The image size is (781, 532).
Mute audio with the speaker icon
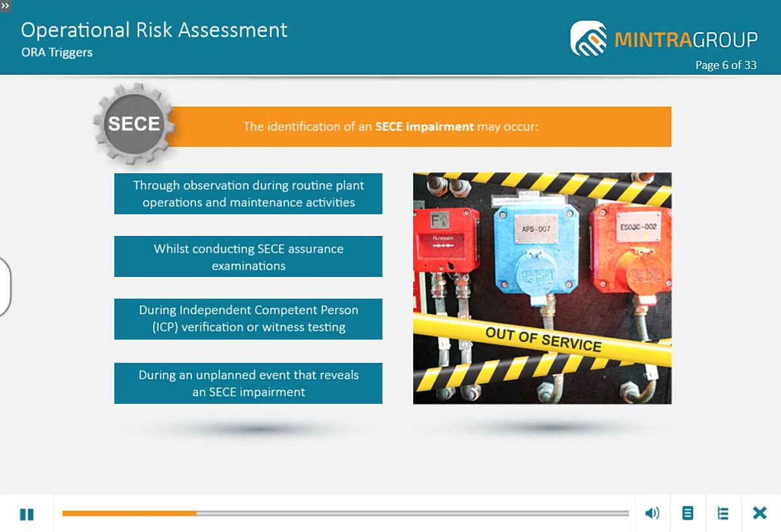tap(651, 513)
